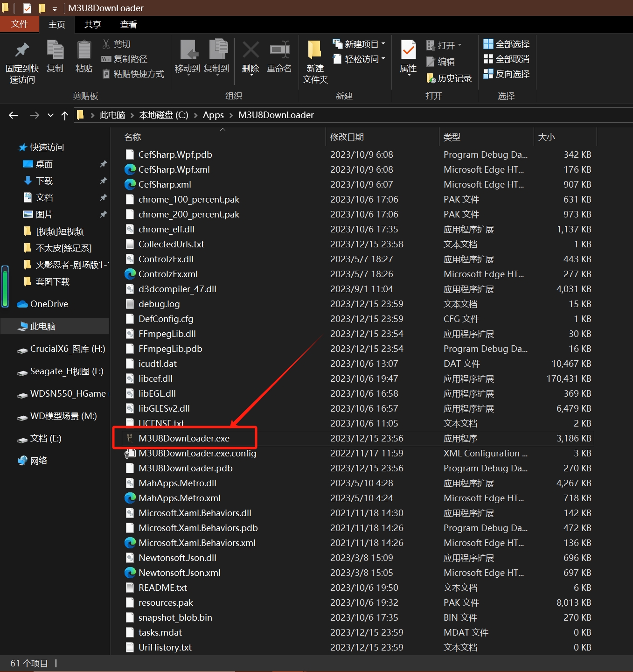Switch to the View (查看) tab
The image size is (633, 672).
coord(128,25)
